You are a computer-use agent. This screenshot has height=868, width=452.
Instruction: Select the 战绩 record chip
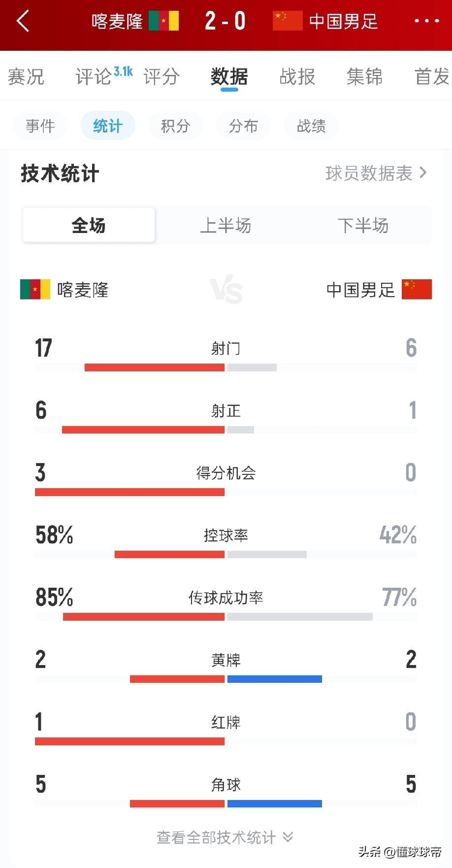click(x=311, y=126)
